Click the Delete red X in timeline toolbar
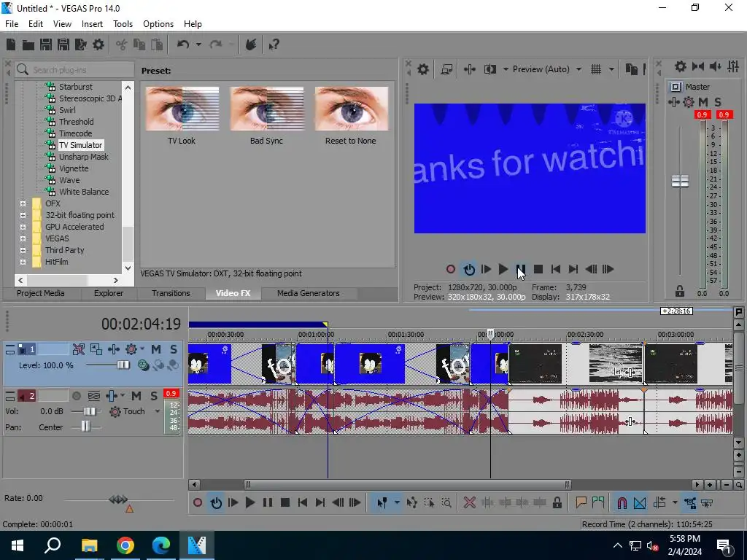This screenshot has width=747, height=560. coord(469,502)
